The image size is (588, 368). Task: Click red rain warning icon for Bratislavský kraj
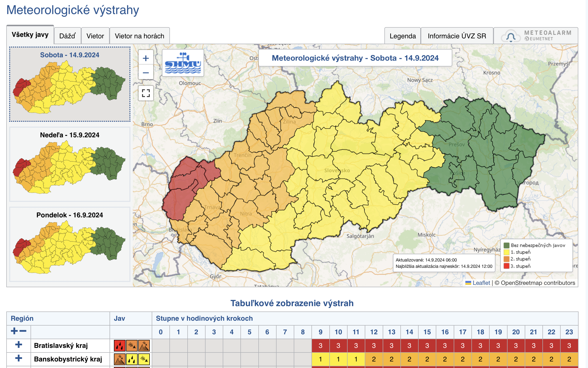pos(119,346)
